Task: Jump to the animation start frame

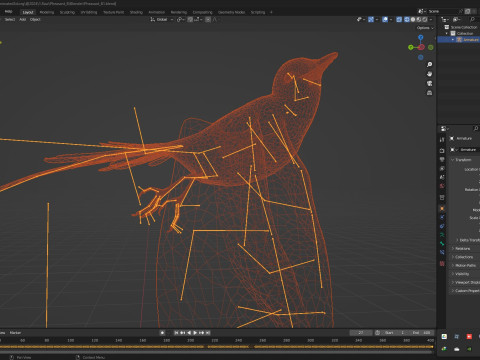Action: click(176, 333)
